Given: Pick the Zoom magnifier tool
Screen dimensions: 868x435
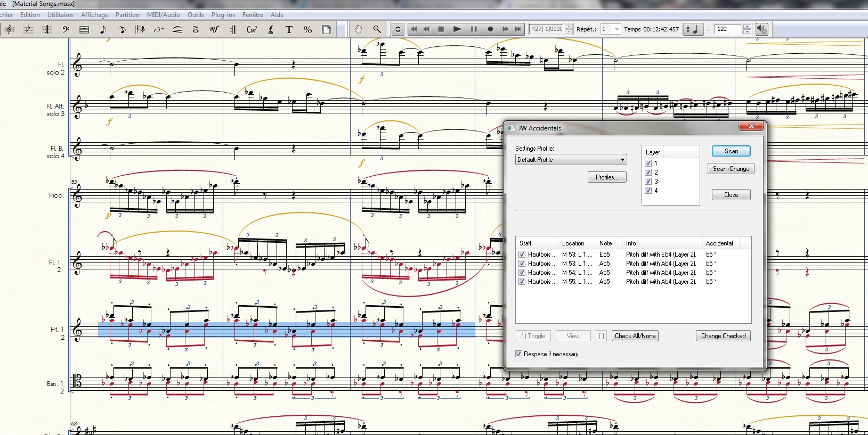Looking at the screenshot, I should coord(377,29).
